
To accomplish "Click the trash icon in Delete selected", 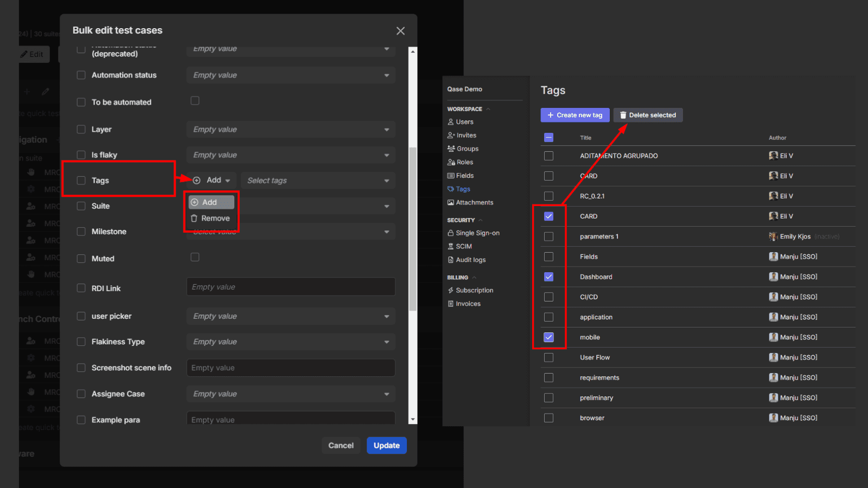I will click(623, 115).
